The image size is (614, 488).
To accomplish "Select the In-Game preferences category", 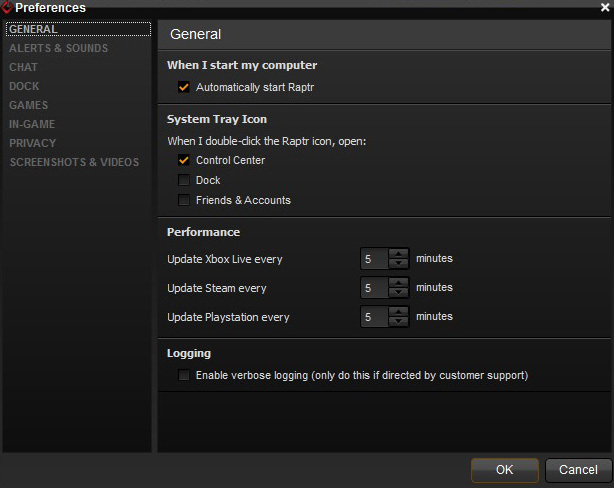I will click(32, 124).
